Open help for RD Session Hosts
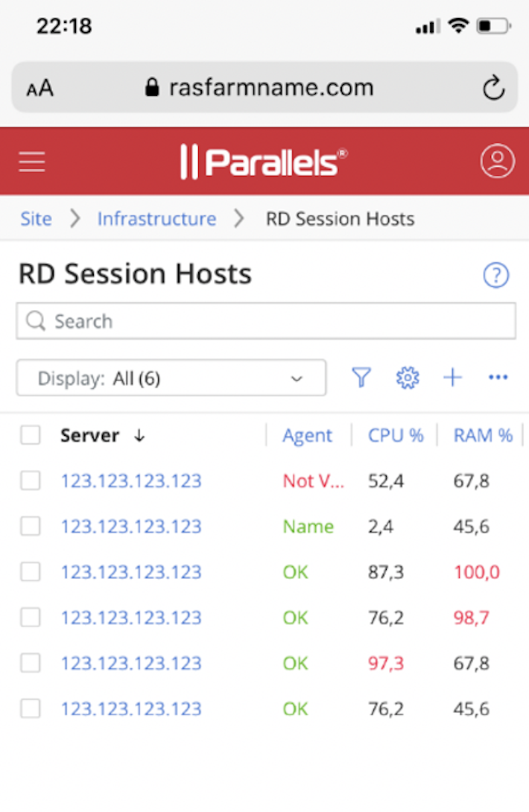The width and height of the screenshot is (529, 812). [495, 275]
